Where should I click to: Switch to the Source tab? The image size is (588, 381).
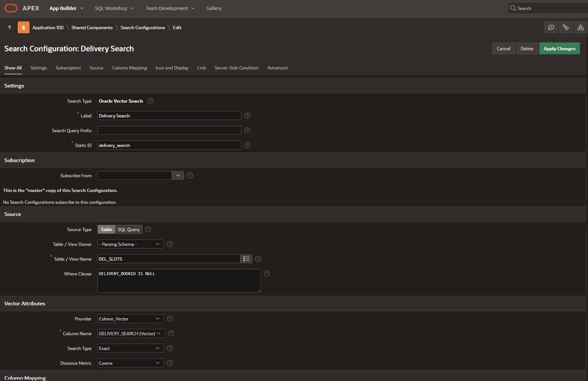click(x=96, y=68)
